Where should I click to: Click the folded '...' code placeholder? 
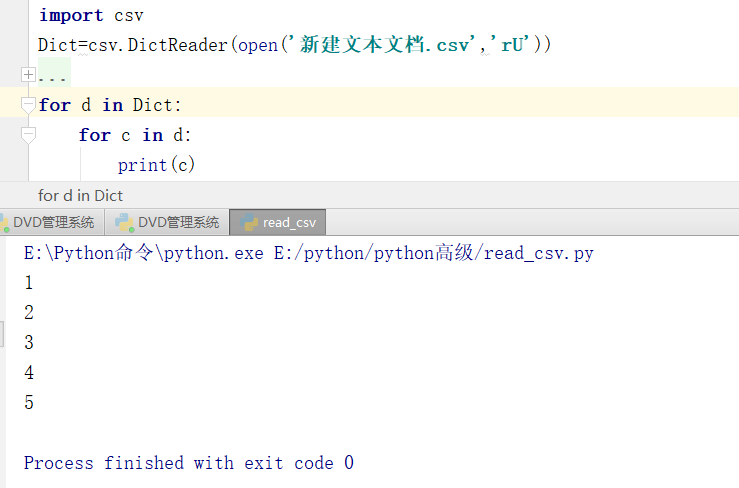pyautogui.click(x=52, y=75)
